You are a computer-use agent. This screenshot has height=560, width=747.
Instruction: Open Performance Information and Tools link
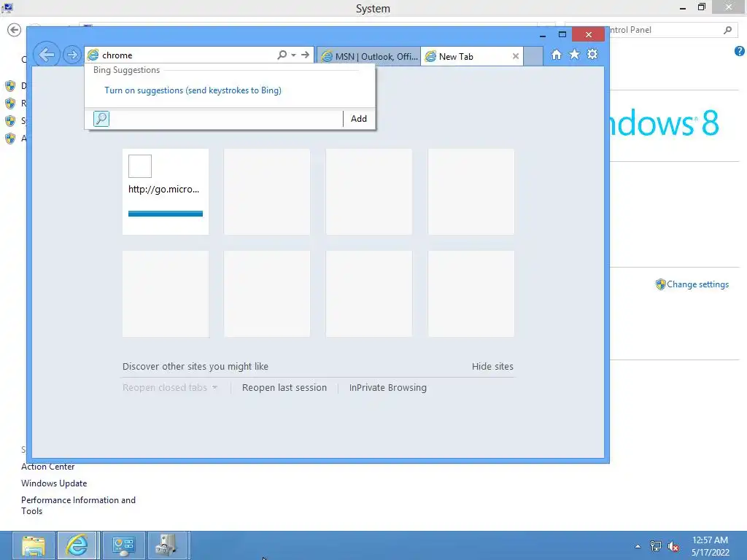[78, 505]
